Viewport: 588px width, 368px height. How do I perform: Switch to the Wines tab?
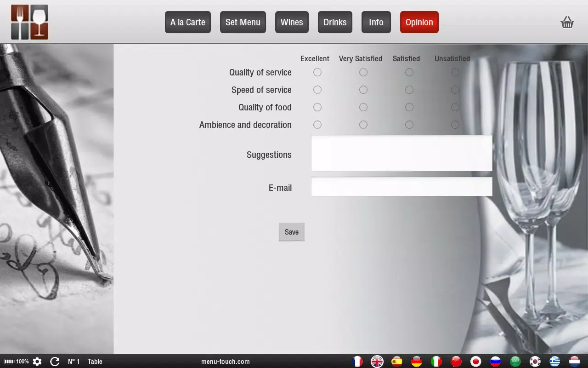point(292,22)
